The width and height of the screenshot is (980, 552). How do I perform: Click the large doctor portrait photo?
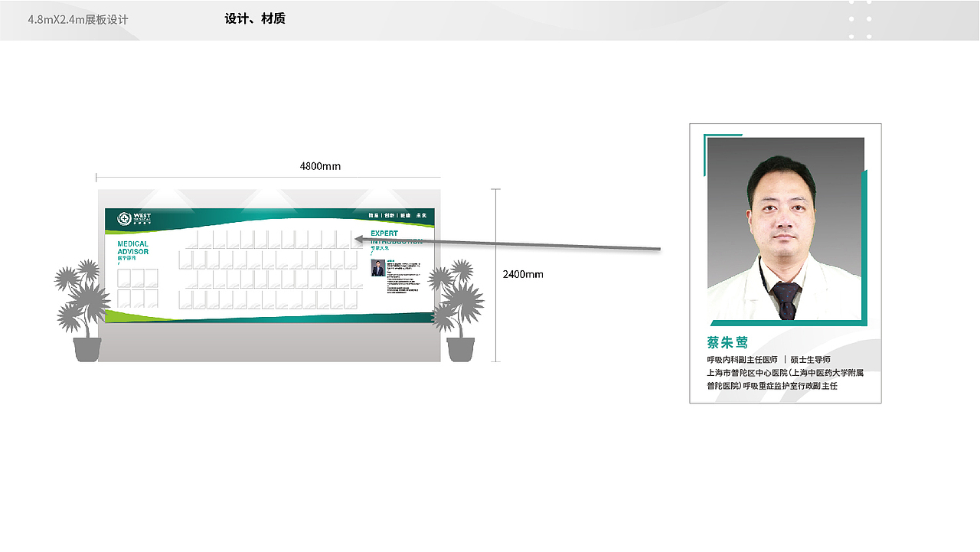[x=786, y=229]
